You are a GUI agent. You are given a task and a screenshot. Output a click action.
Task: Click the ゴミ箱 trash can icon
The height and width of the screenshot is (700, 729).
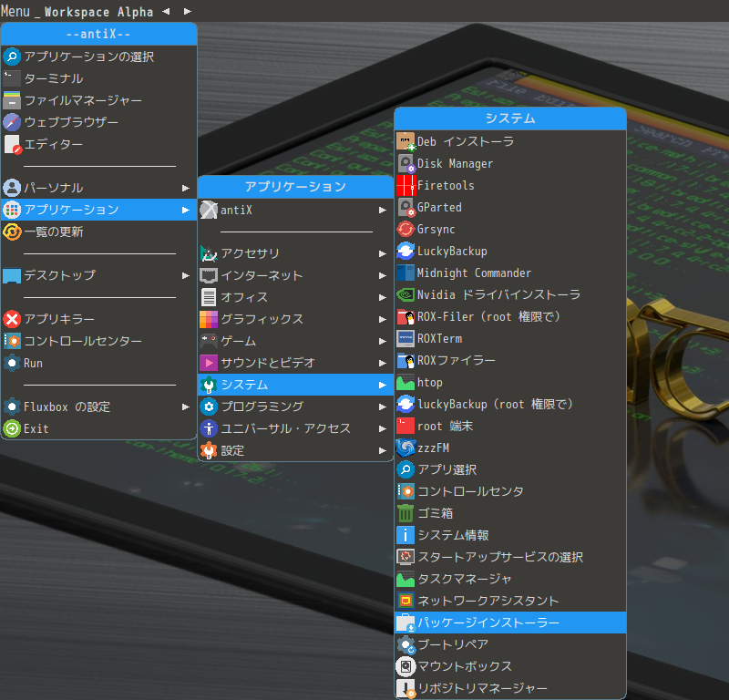click(406, 513)
